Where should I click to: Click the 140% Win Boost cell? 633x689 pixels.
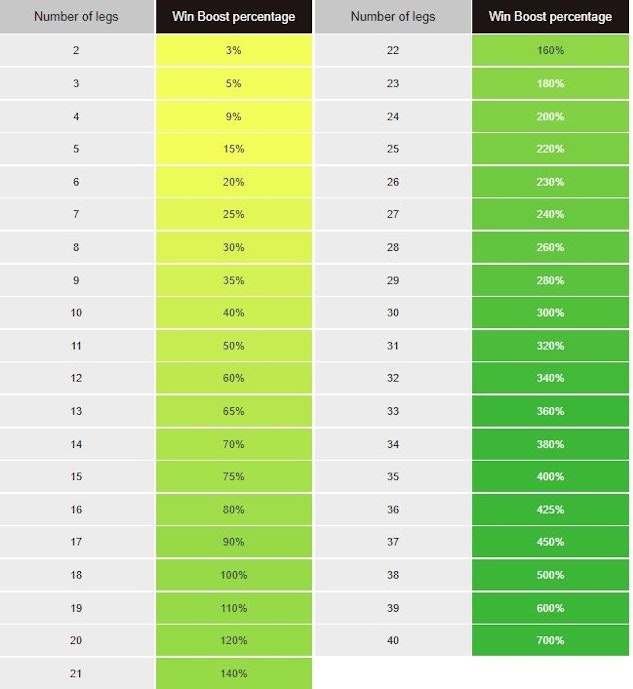(233, 673)
